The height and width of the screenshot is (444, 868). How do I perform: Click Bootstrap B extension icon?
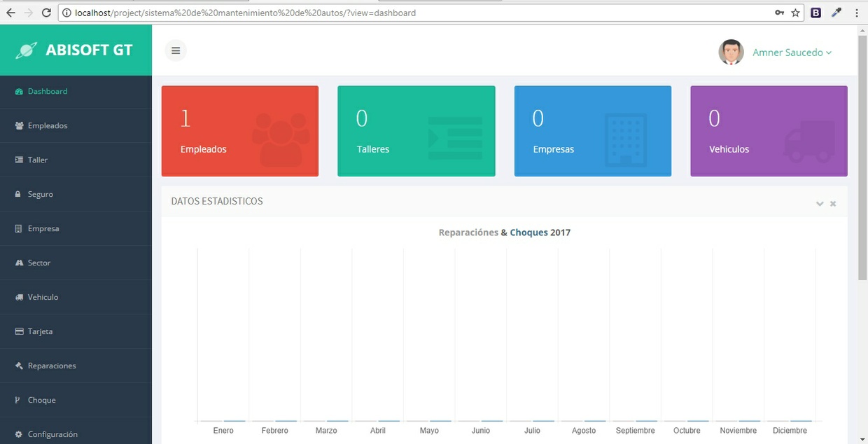pyautogui.click(x=816, y=13)
